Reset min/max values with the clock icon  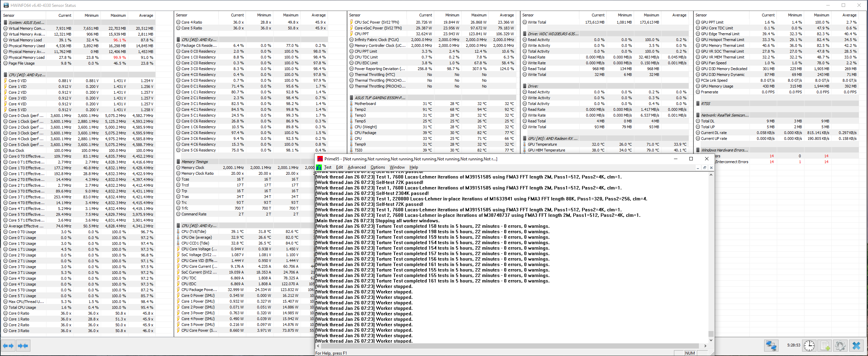click(809, 346)
